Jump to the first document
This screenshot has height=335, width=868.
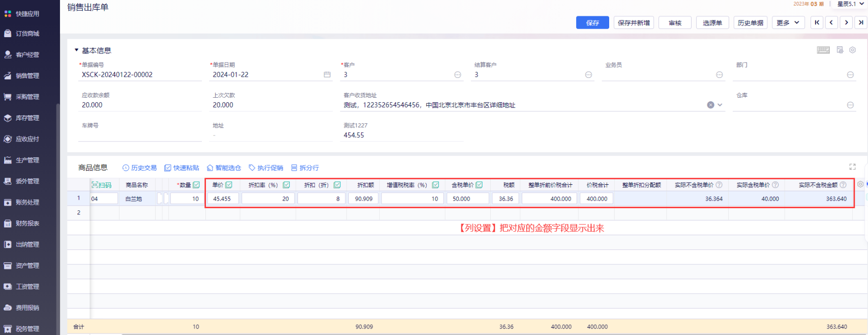[817, 22]
